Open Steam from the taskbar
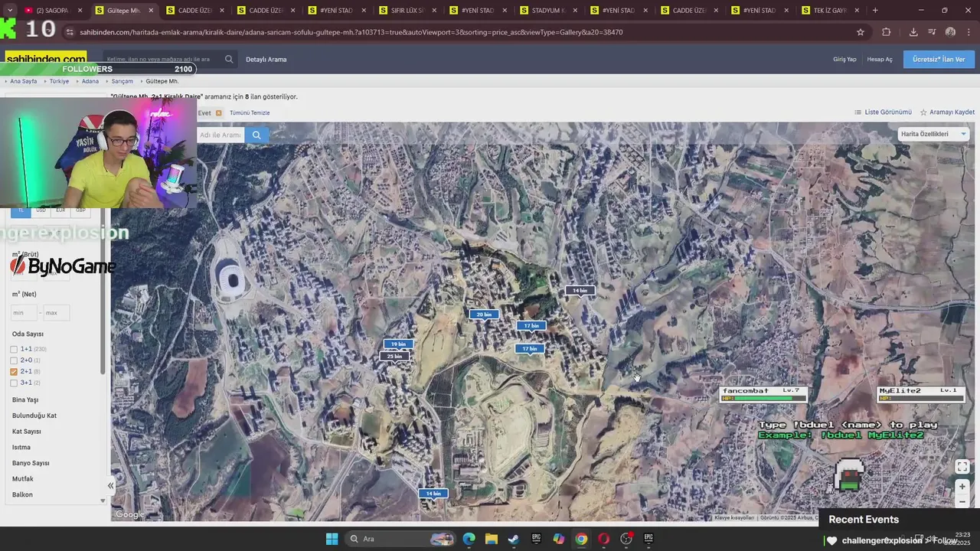Viewport: 980px width, 551px height. pyautogui.click(x=514, y=539)
